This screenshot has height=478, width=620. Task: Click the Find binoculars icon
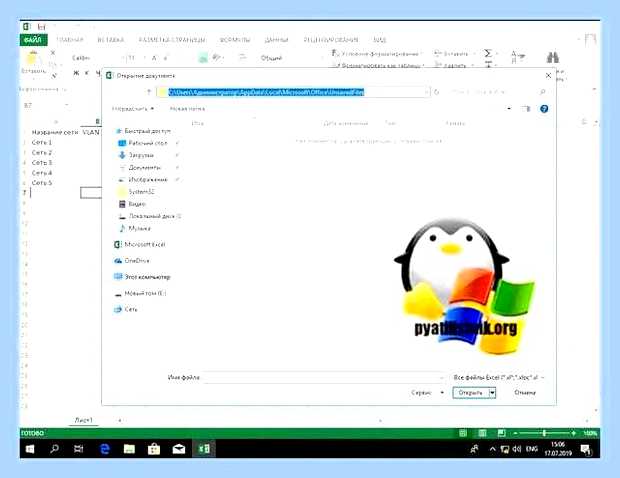point(552,58)
